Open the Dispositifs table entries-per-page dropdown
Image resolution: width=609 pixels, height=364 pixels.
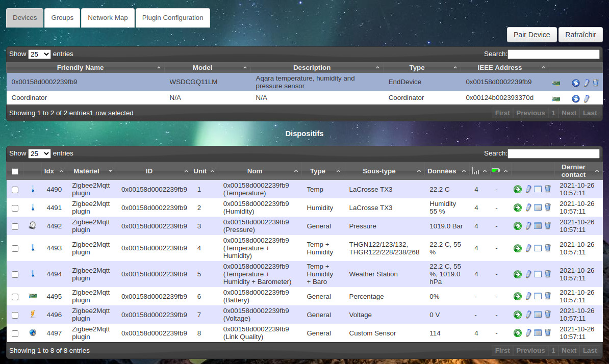point(39,153)
